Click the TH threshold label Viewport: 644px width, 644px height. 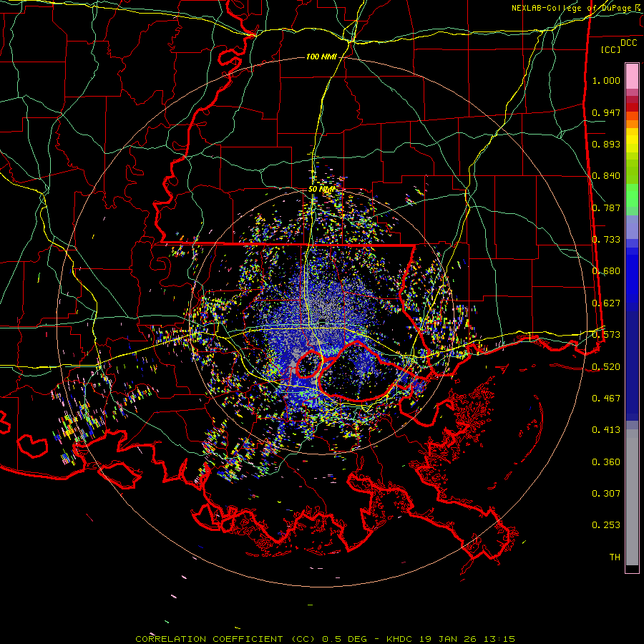[x=615, y=557]
